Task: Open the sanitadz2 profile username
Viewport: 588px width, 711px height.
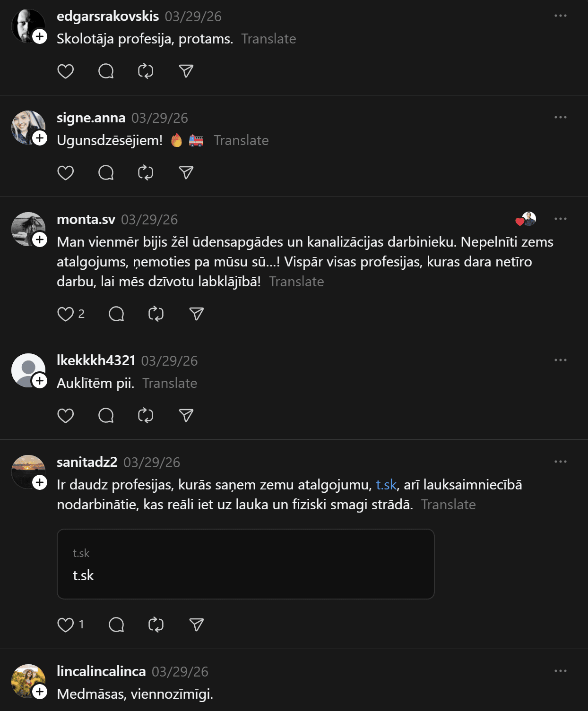Action: tap(87, 462)
